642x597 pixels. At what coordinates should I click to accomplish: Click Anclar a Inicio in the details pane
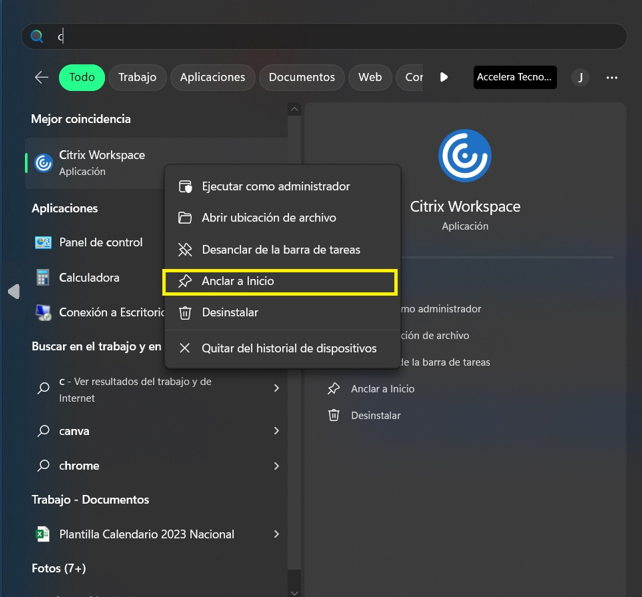click(382, 389)
